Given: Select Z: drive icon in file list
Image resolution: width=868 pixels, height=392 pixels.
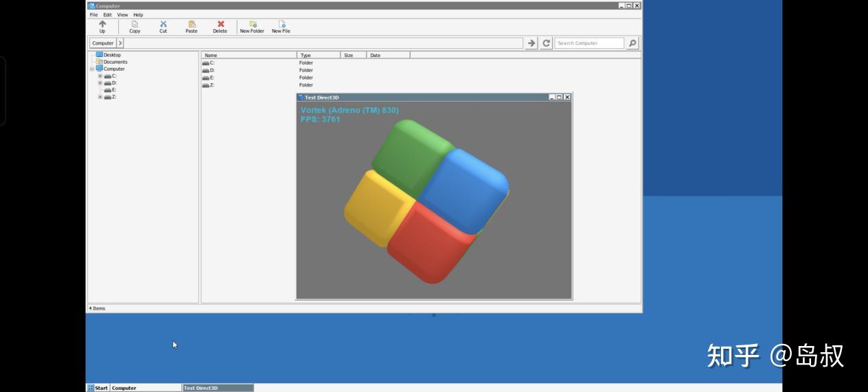Looking at the screenshot, I should [205, 86].
